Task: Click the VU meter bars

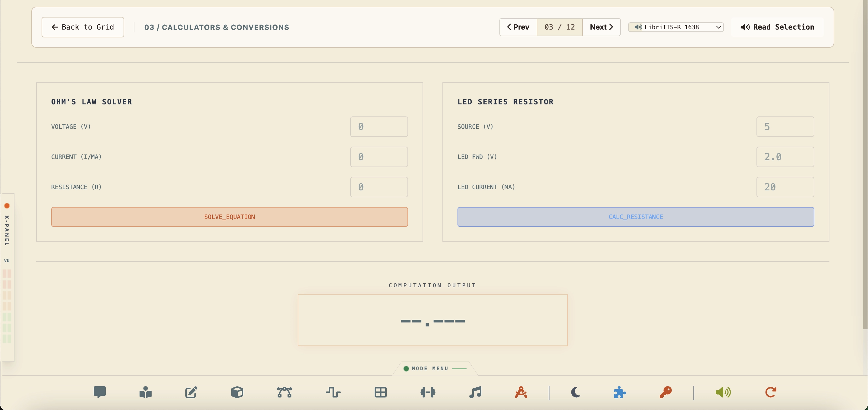Action: [x=7, y=306]
